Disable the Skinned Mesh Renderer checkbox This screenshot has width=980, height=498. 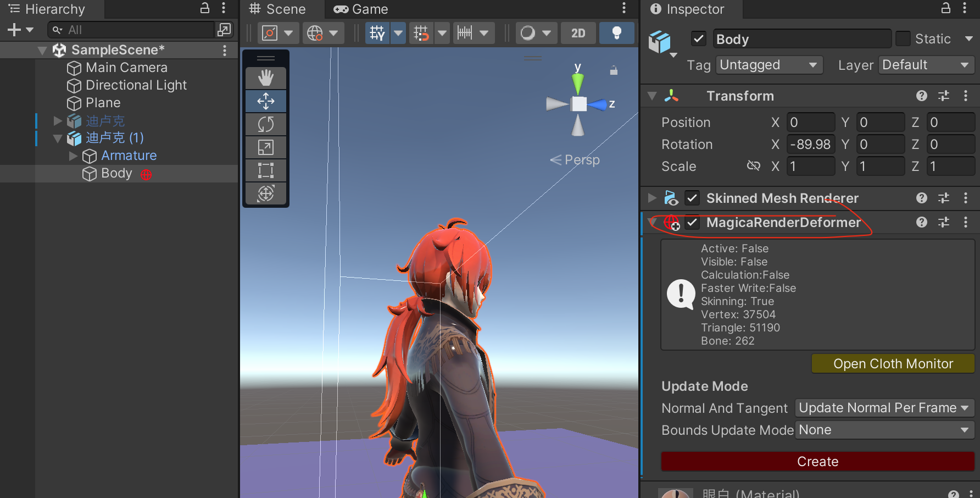(x=692, y=198)
